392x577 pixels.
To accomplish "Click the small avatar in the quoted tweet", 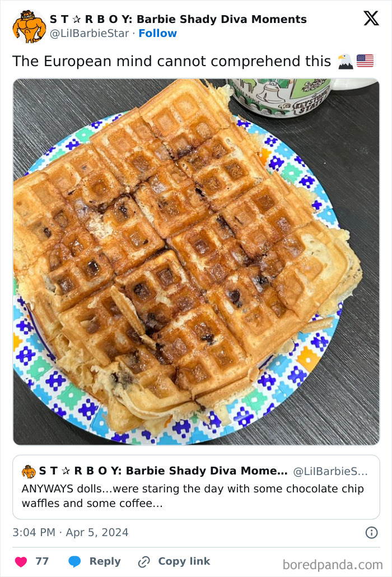I will click(29, 471).
